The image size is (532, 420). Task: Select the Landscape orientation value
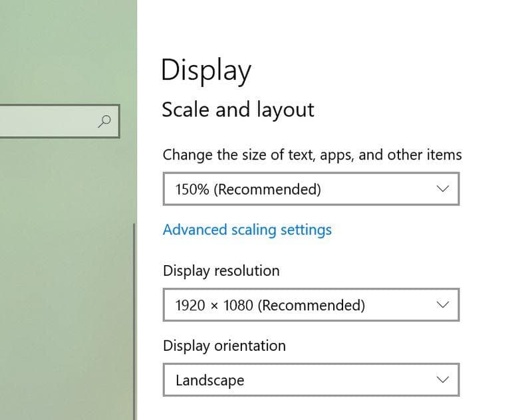click(209, 380)
